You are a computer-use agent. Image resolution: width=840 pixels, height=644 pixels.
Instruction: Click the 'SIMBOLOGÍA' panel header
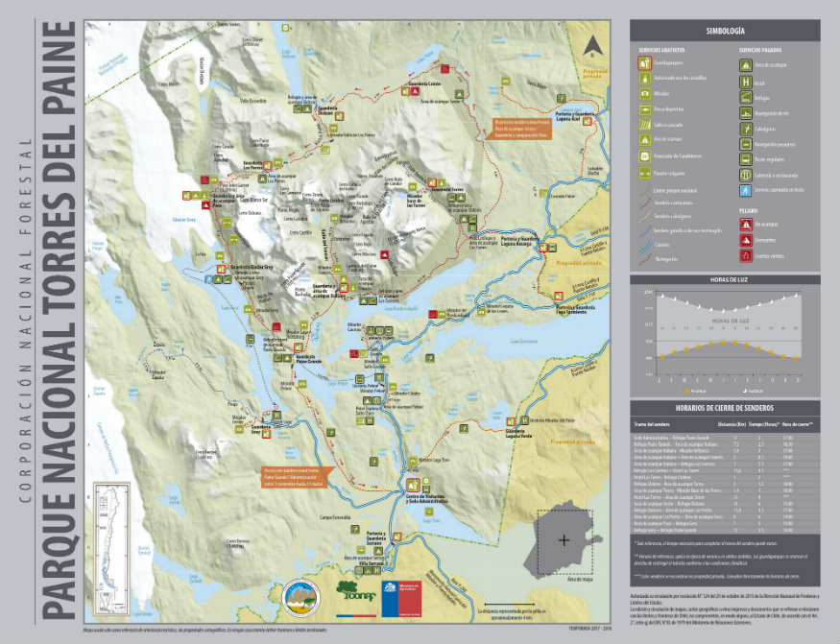click(x=725, y=31)
